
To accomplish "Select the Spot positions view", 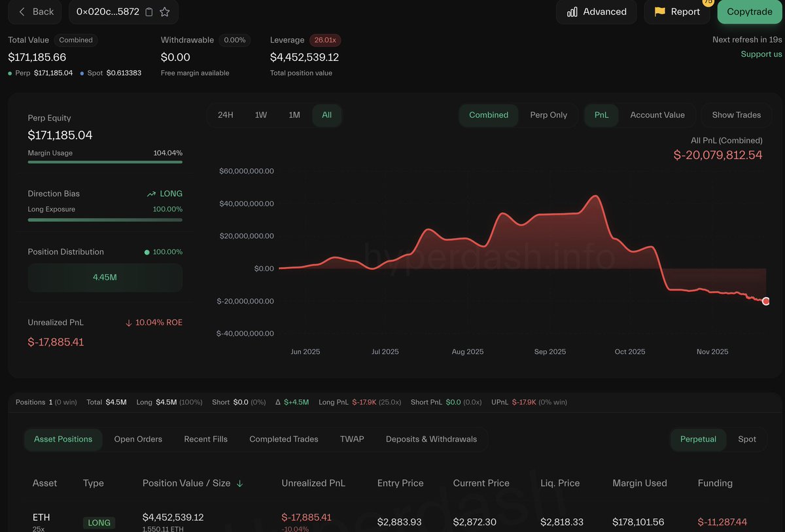I will click(x=747, y=439).
